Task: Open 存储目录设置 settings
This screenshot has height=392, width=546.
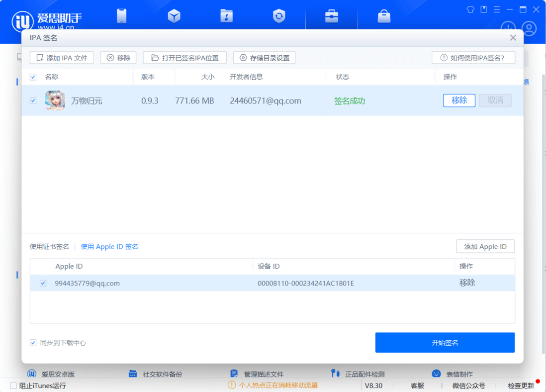Action: (265, 58)
